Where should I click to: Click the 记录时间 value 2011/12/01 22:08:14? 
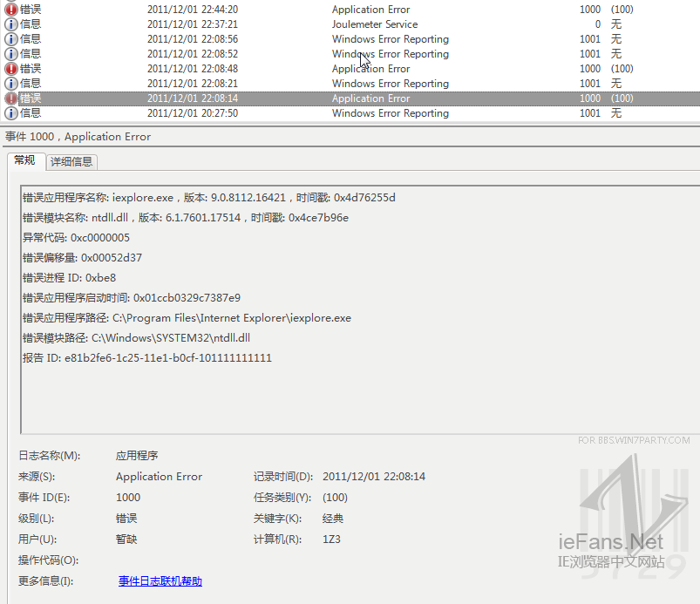click(374, 477)
